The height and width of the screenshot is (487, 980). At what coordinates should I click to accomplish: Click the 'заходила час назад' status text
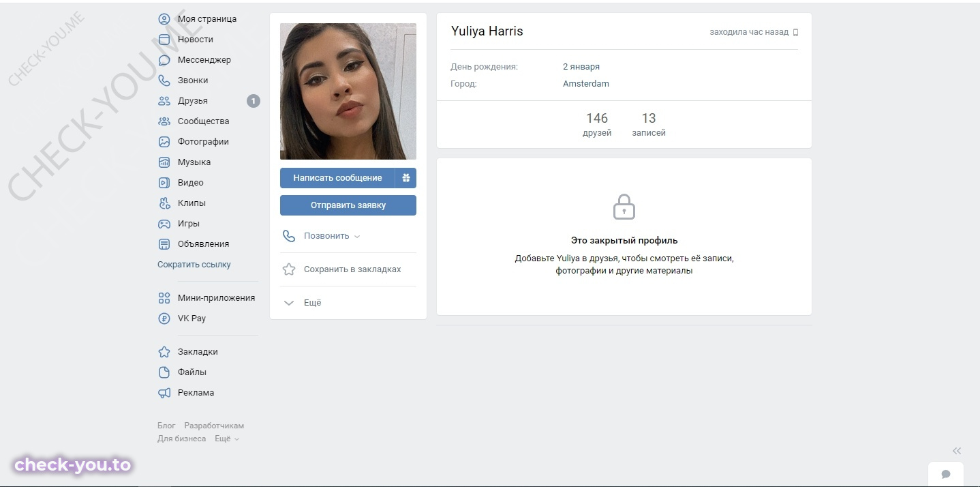749,32
